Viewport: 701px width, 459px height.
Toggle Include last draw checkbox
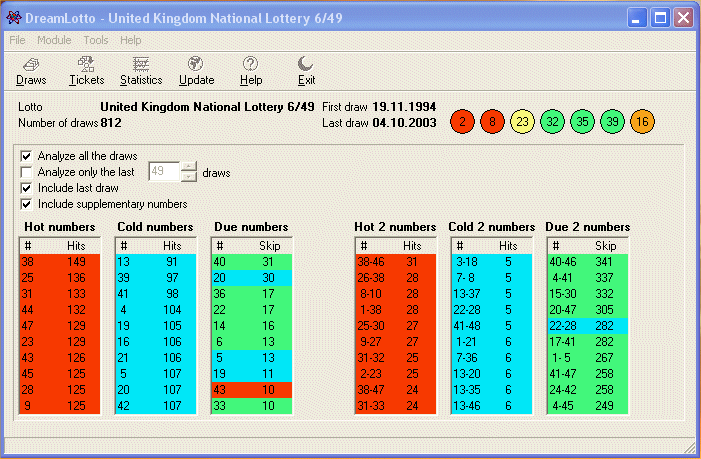coord(26,188)
